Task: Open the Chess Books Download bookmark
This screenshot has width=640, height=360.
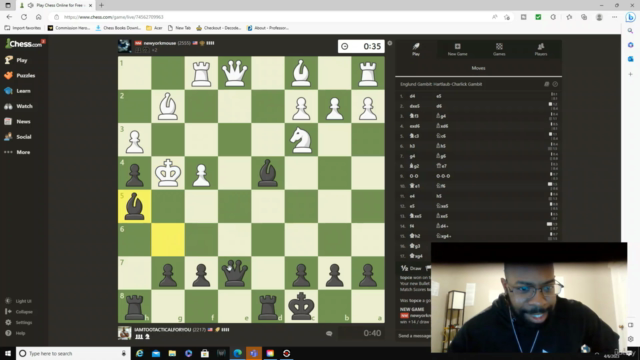Action: pos(118,28)
